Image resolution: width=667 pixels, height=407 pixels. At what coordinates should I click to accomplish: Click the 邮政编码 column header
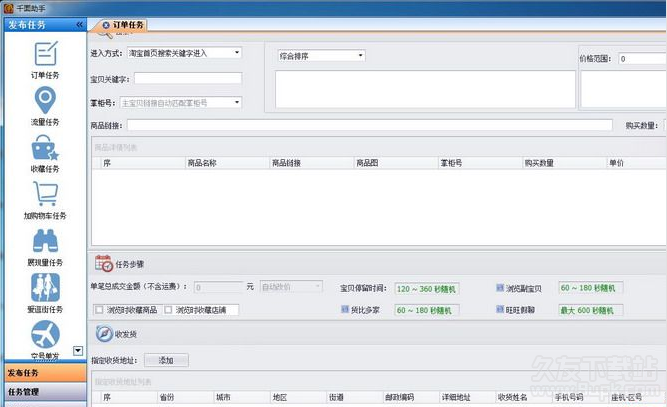click(x=411, y=397)
